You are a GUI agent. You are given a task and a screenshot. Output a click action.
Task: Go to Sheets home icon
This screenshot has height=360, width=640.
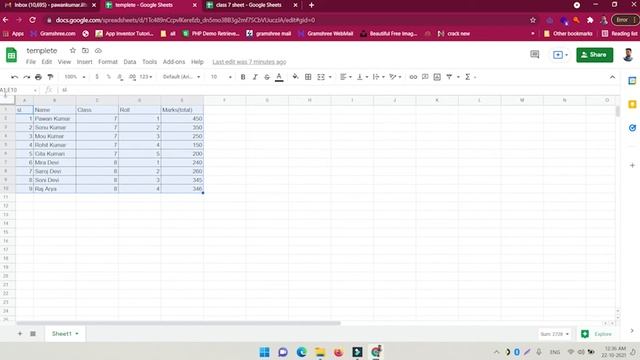tap(11, 55)
